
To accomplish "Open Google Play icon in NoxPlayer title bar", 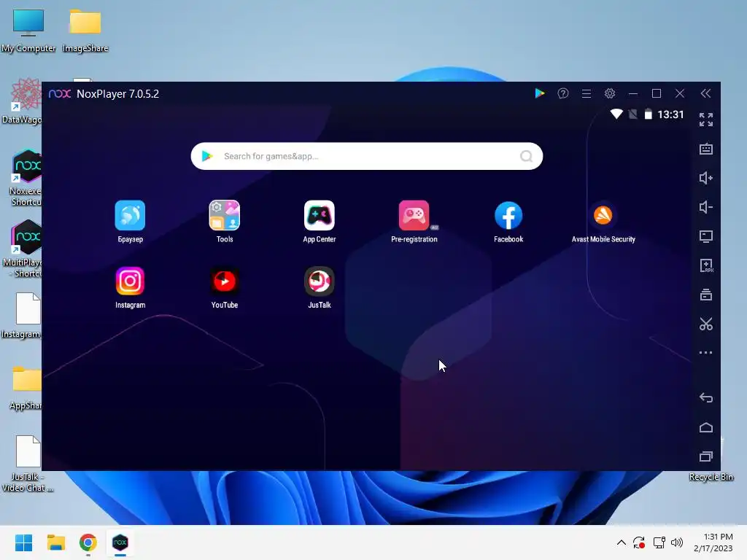I will (x=539, y=93).
